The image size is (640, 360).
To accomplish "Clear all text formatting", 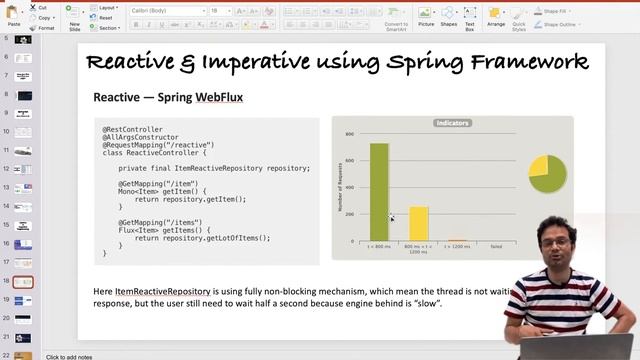I will click(269, 11).
